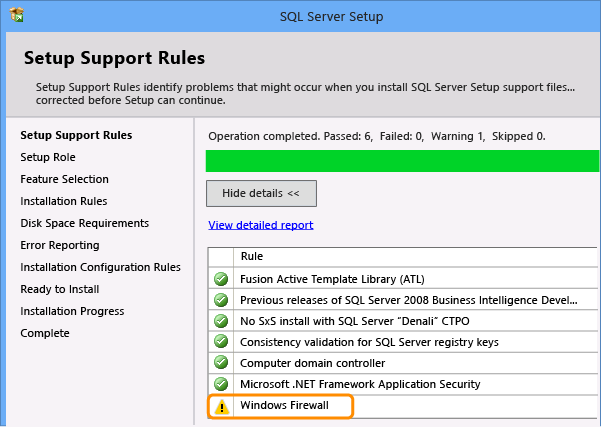Image resolution: width=601 pixels, height=427 pixels.
Task: Click check icon for .NET Framework Application Security
Action: click(220, 384)
